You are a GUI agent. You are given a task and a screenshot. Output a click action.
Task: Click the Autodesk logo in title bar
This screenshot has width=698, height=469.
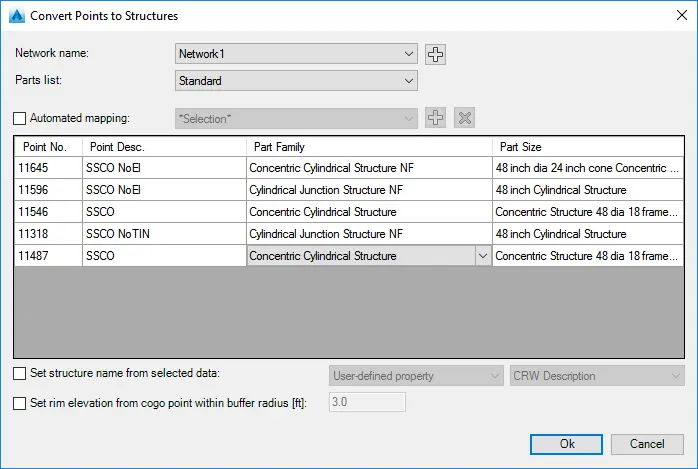coord(16,16)
